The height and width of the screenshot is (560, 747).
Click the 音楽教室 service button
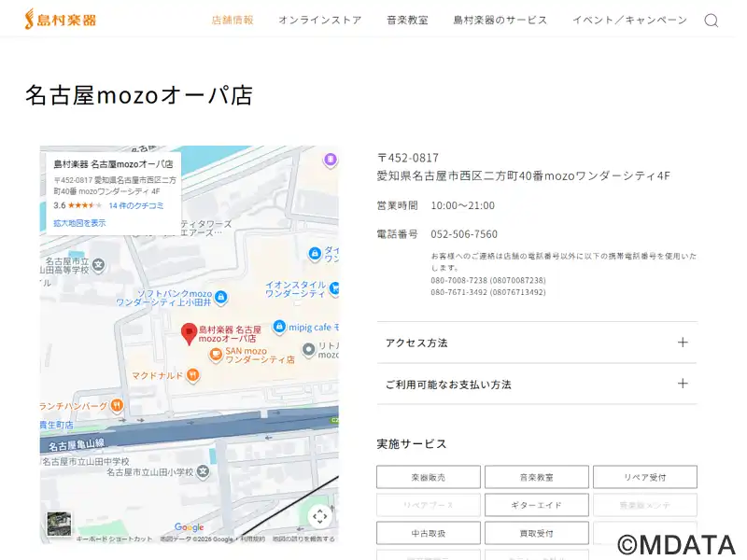click(537, 477)
